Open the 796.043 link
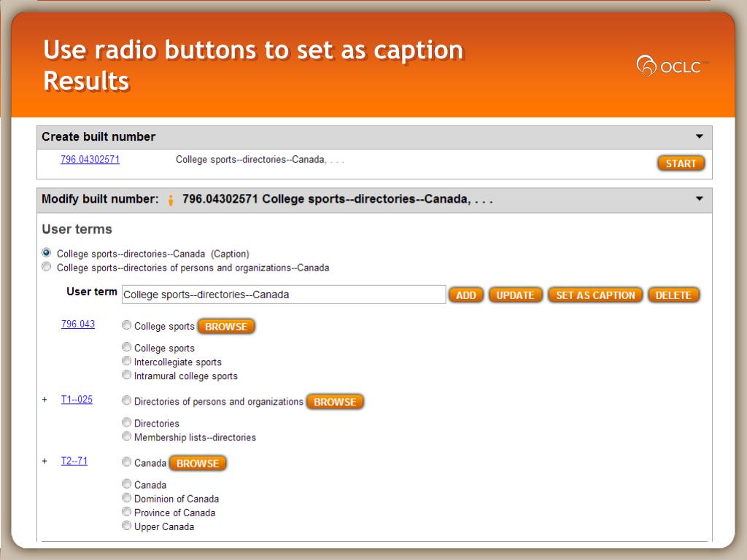The image size is (747, 560). [78, 324]
